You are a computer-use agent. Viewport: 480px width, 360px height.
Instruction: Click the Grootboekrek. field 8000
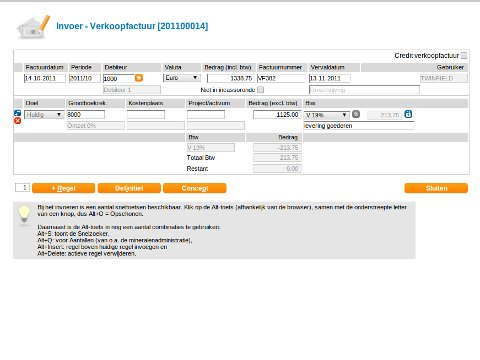86,115
